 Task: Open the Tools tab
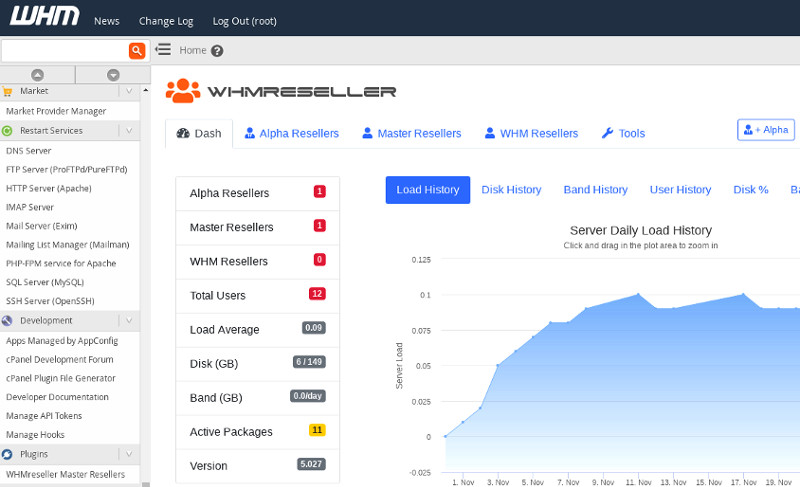623,133
